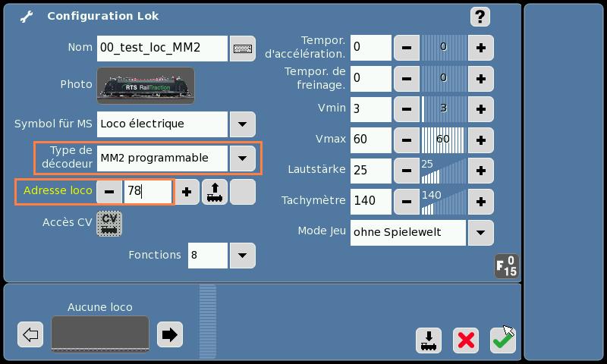Click the Tachymètre value field
This screenshot has height=364, width=607.
[371, 202]
